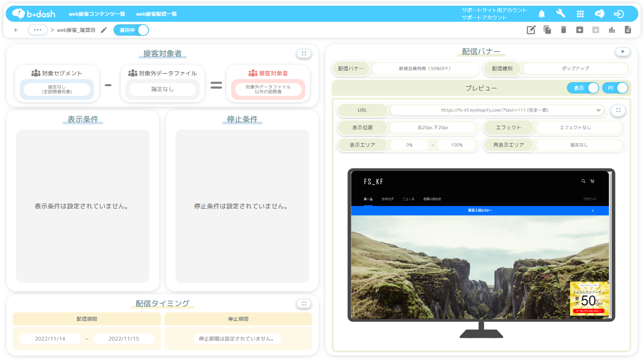Click the edit delivery icon in toolbar
The image size is (644, 362).
pyautogui.click(x=531, y=30)
